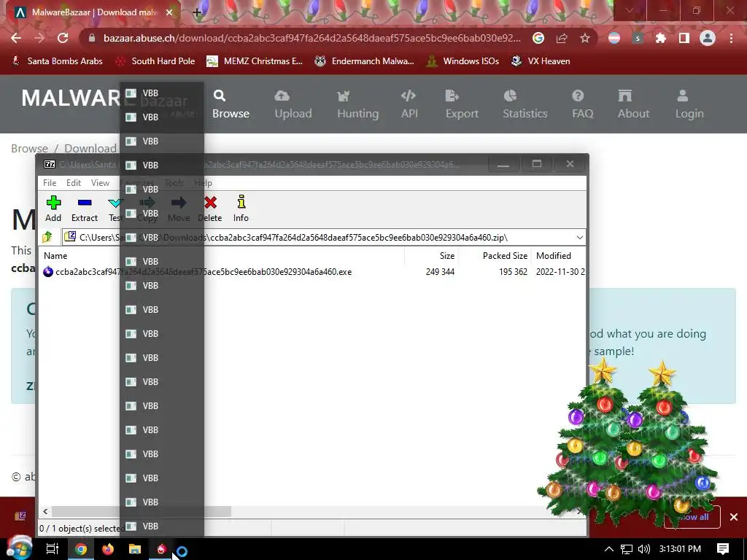Viewport: 747px width, 560px height.
Task: Open About in the MalwareBazaar navbar
Action: click(x=633, y=104)
